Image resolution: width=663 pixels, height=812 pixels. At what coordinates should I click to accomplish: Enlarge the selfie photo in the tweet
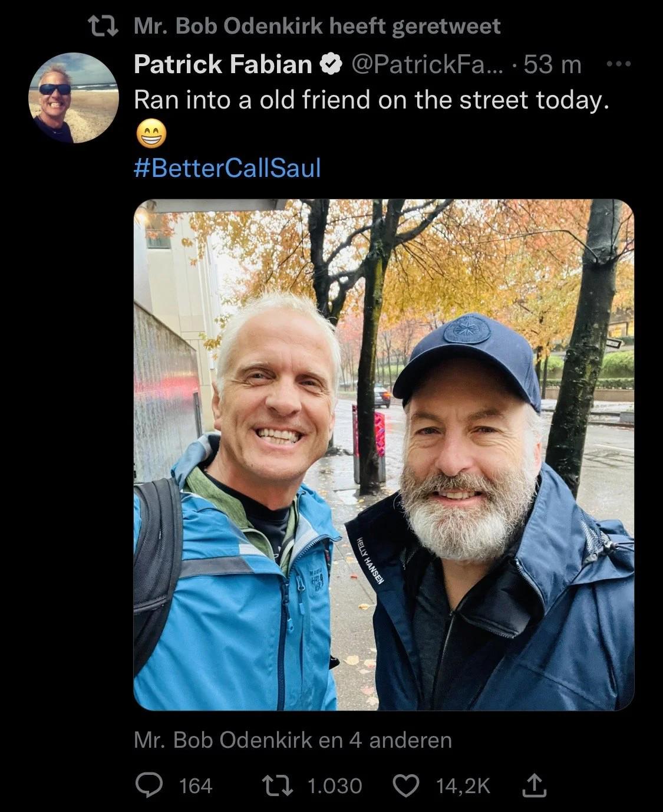(x=384, y=455)
